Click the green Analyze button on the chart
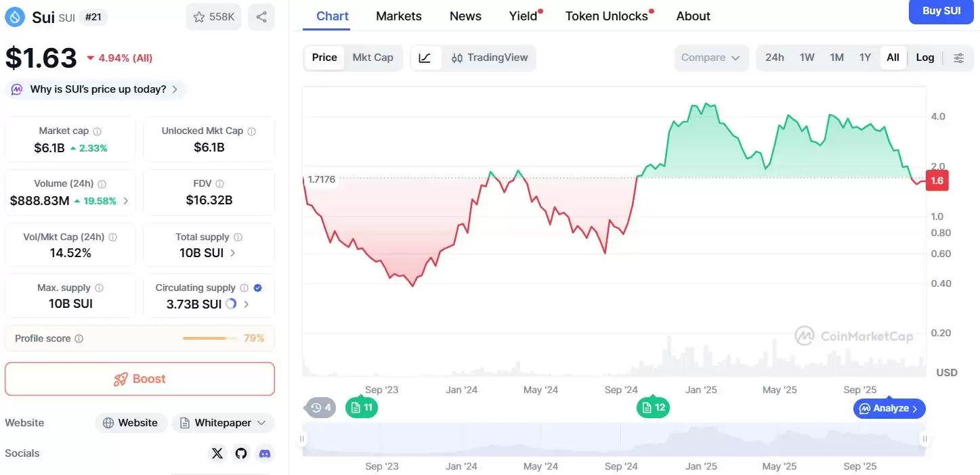Viewport: 980px width, 475px height. (889, 408)
